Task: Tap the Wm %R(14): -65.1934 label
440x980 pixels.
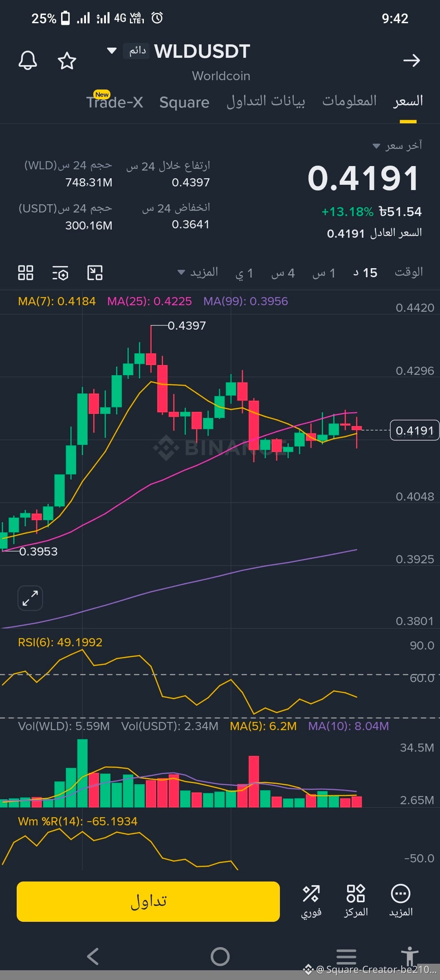Action: [78, 821]
